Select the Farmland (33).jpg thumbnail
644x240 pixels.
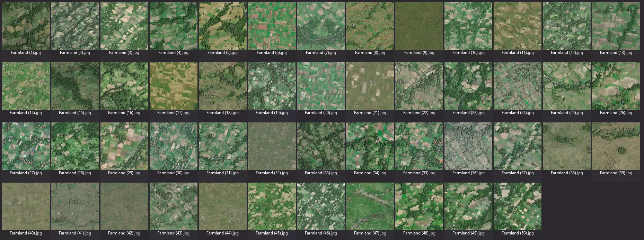click(x=321, y=146)
